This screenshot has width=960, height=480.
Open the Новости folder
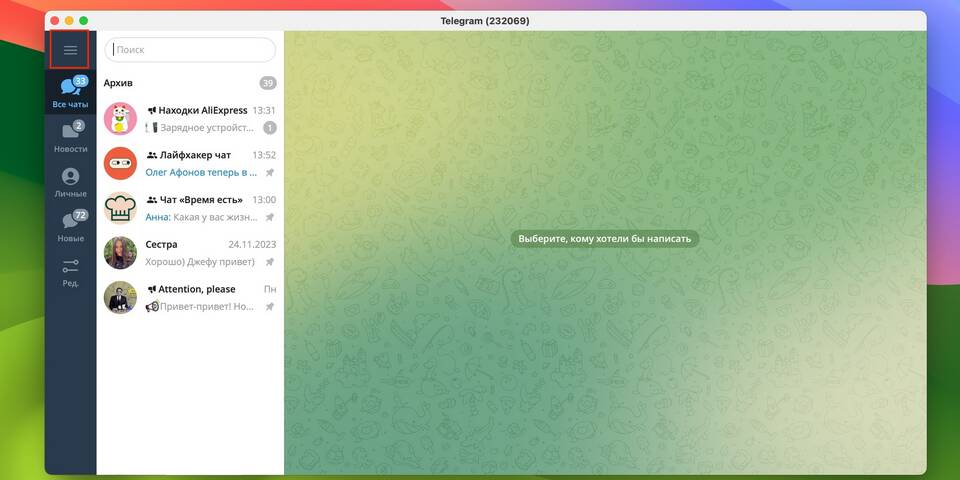tap(70, 137)
